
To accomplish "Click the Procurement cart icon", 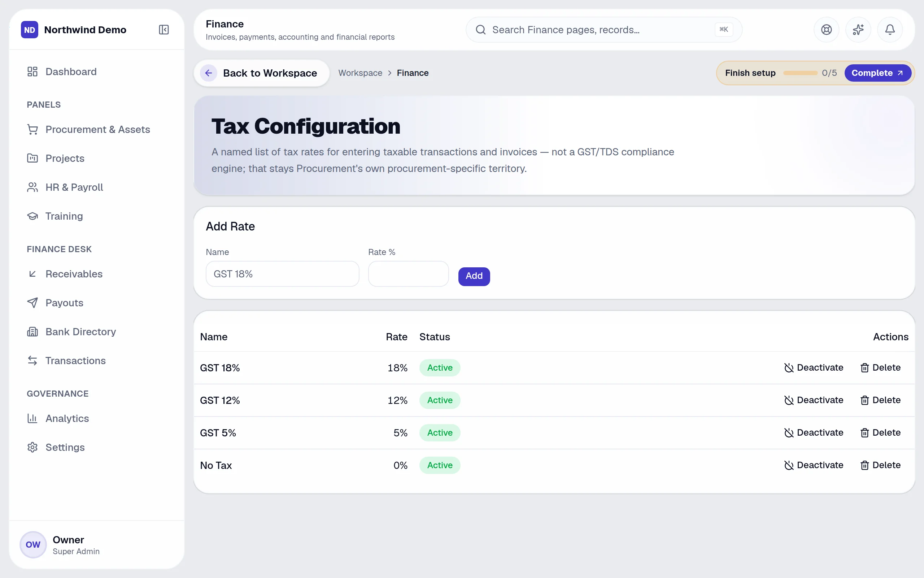I will 32,130.
